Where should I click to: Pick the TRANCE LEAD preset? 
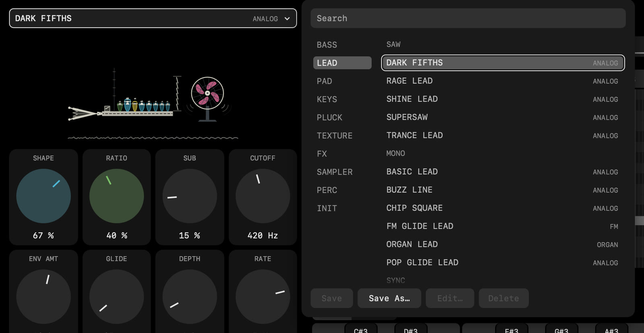[503, 136]
